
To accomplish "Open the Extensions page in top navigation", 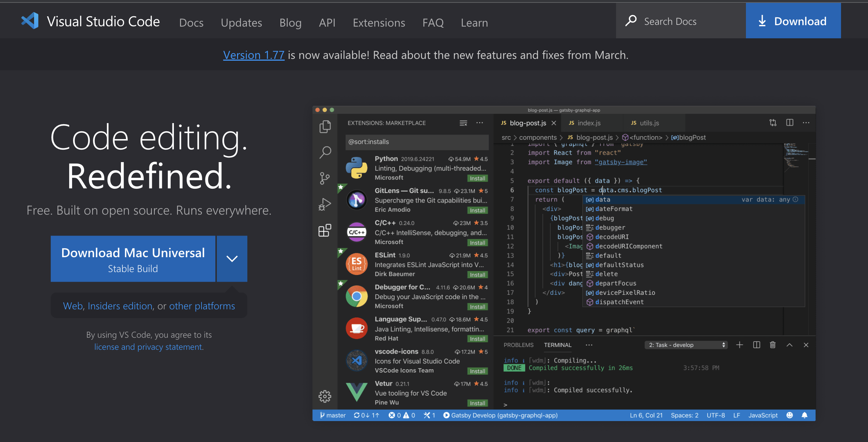I will [379, 23].
